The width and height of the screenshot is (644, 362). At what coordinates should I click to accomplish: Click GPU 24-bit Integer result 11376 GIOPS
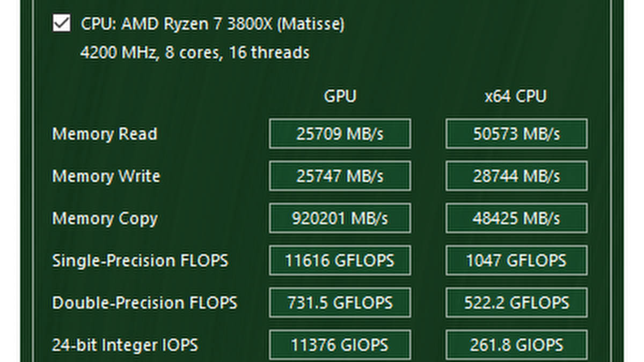[340, 345]
